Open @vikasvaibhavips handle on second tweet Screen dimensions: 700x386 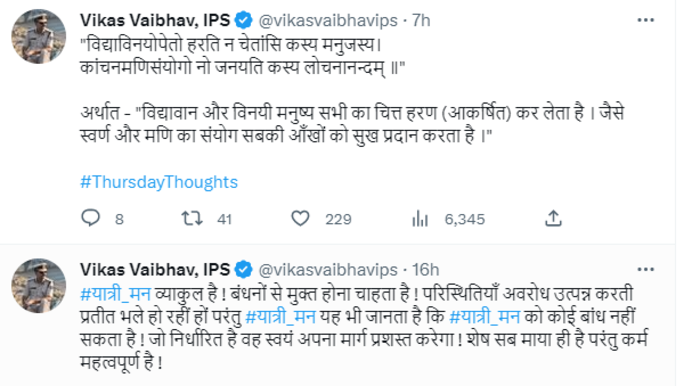pyautogui.click(x=328, y=270)
